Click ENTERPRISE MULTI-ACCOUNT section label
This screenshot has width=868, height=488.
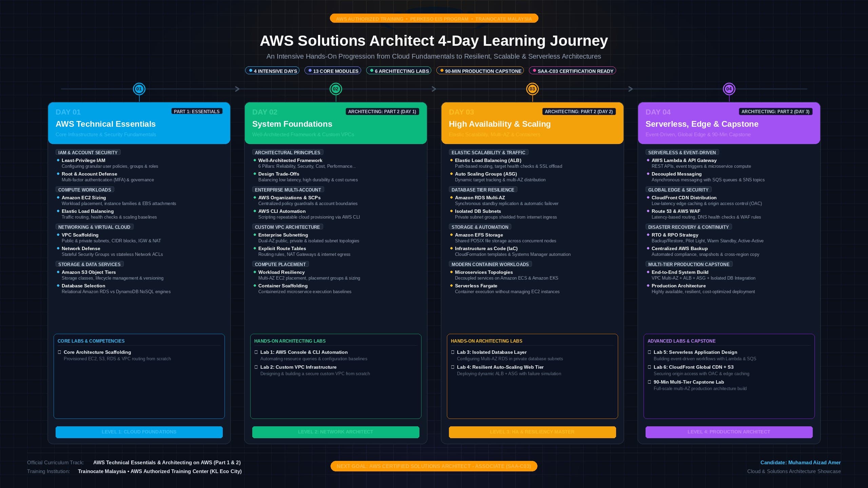(288, 190)
